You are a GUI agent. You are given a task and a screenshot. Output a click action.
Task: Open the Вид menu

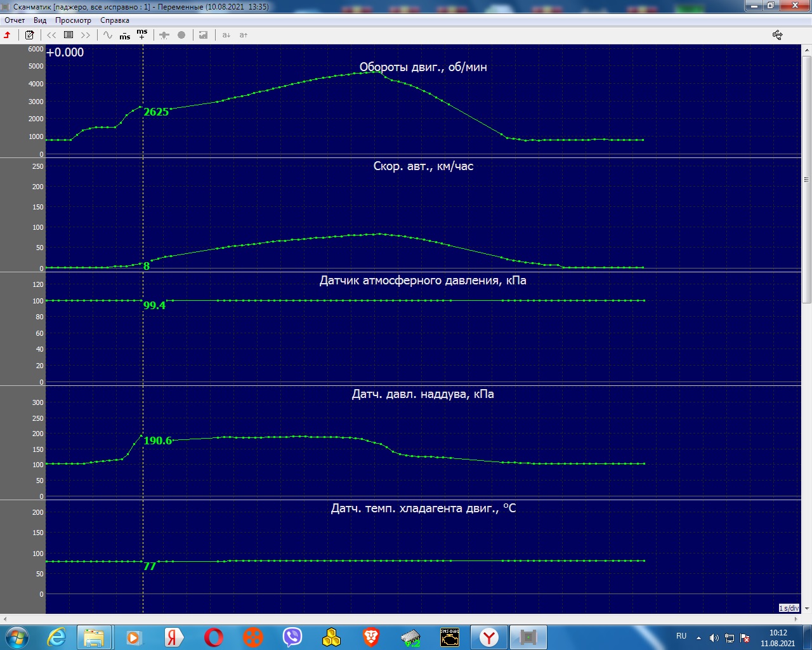[x=40, y=20]
